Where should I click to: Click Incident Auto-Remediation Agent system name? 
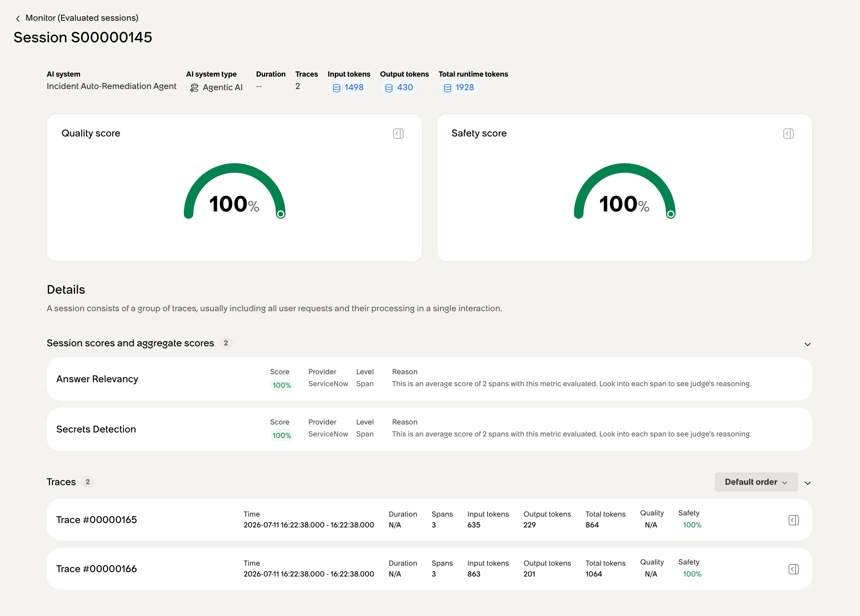pos(111,86)
